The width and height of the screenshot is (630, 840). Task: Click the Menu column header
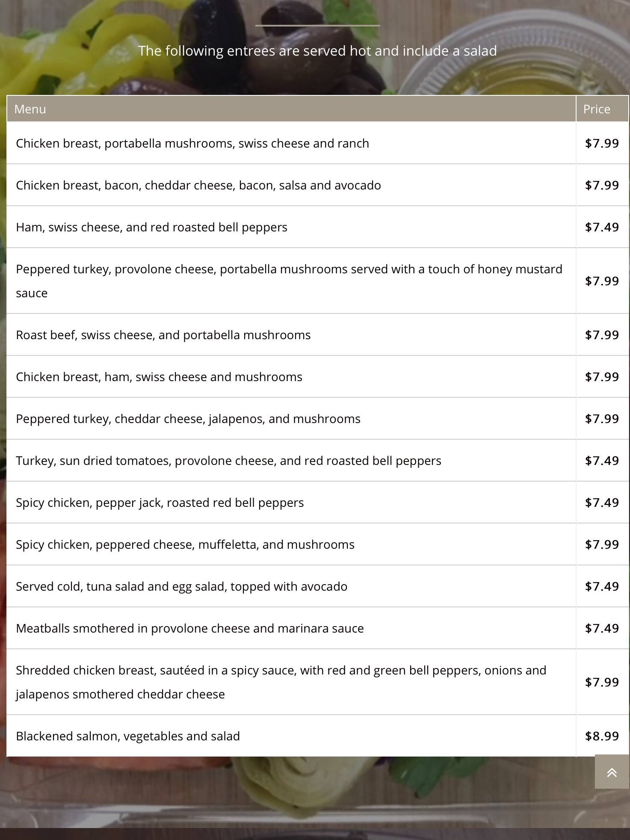[30, 109]
